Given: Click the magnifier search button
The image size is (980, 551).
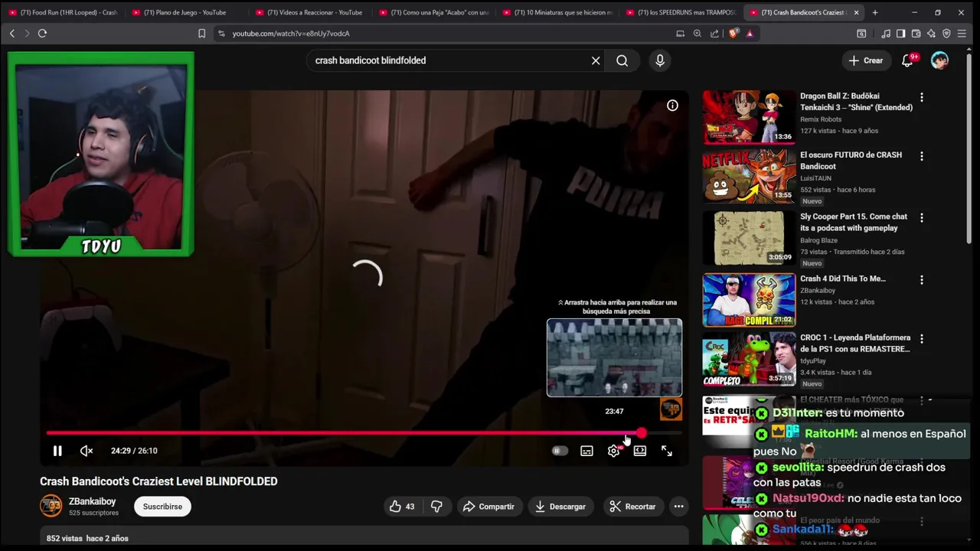Looking at the screenshot, I should pos(622,60).
